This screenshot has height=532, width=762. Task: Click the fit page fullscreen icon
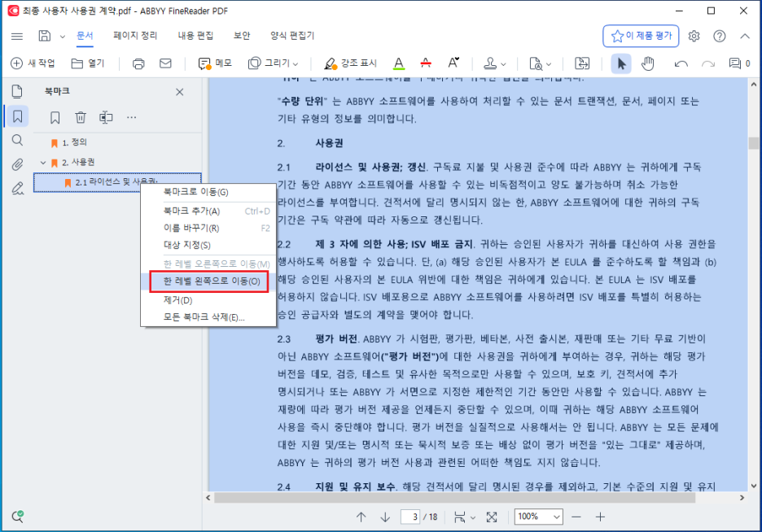coord(492,517)
